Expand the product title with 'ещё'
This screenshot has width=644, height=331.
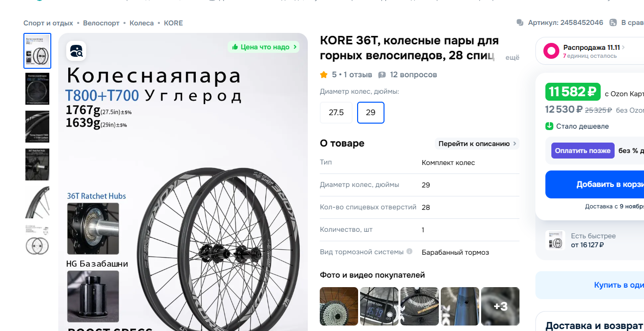[x=513, y=57]
